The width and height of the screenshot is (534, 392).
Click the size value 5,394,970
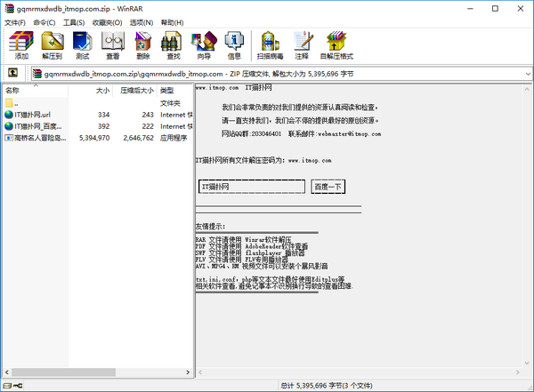click(x=94, y=138)
